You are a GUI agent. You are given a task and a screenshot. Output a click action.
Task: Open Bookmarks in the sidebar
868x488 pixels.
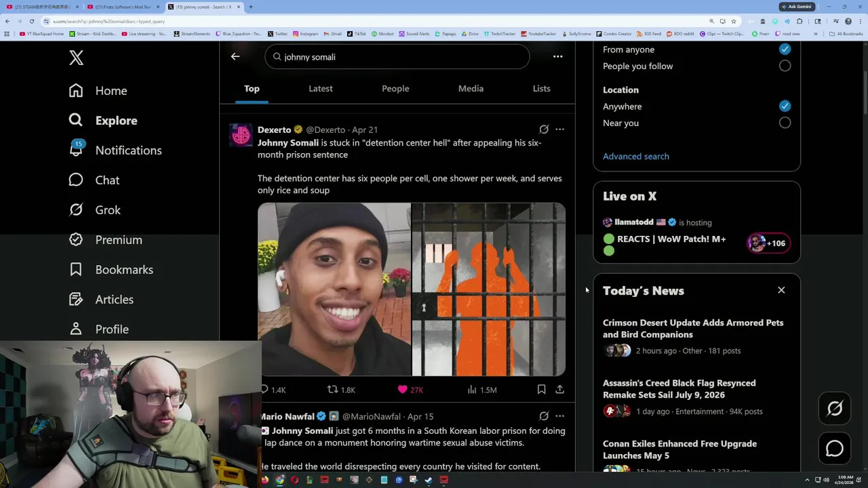tap(111, 270)
